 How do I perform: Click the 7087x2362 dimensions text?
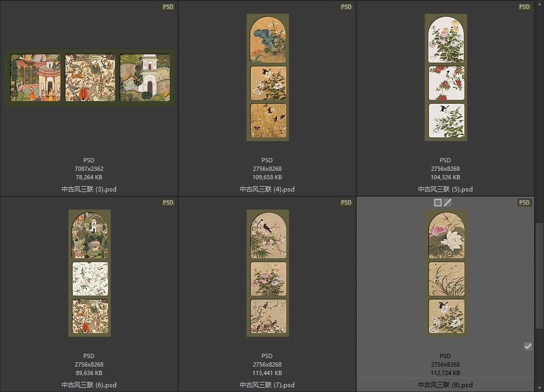89,169
